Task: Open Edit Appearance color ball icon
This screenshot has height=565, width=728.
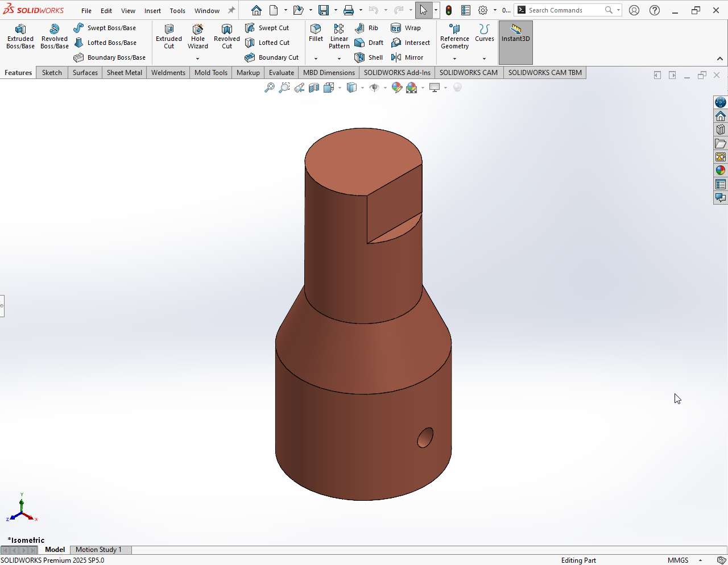Action: [396, 88]
